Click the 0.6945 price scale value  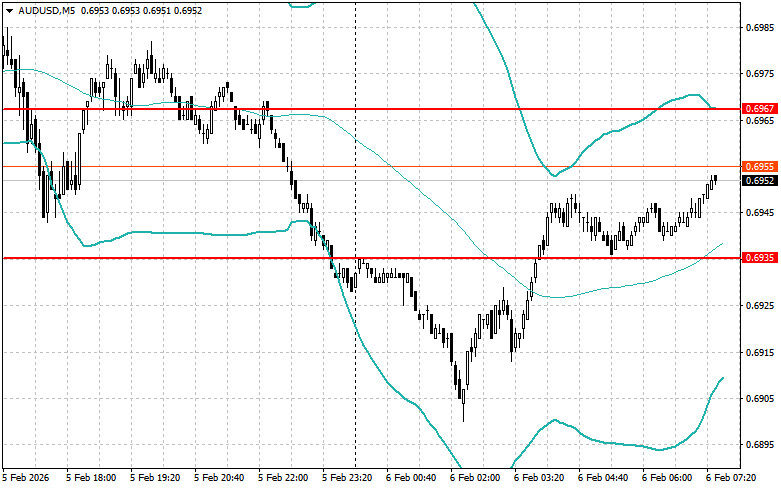click(x=760, y=213)
